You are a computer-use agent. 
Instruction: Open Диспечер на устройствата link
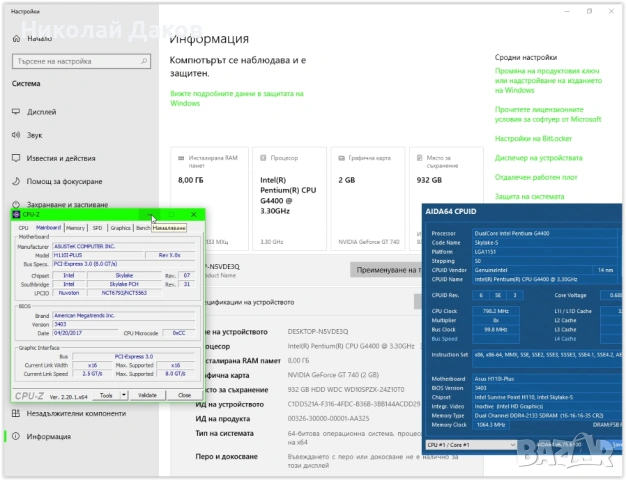tap(538, 158)
